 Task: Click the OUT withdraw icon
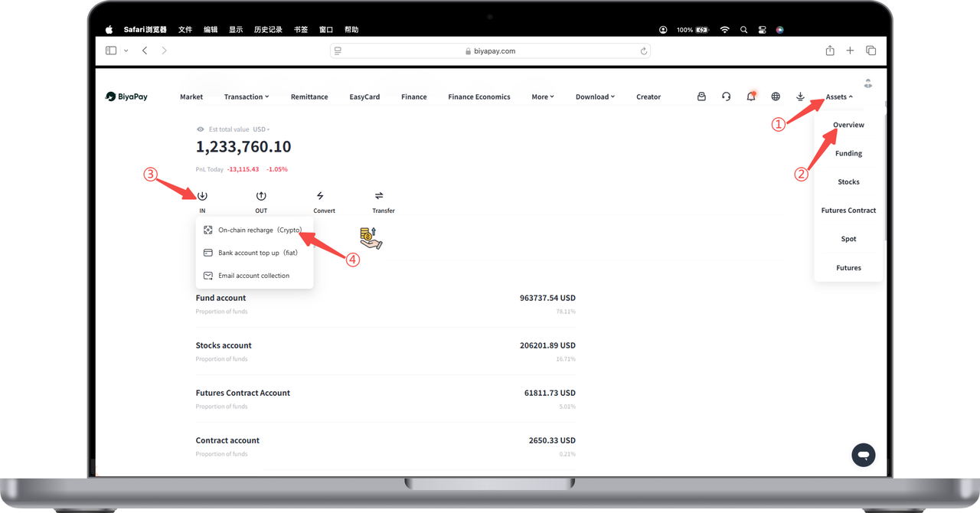coord(261,196)
